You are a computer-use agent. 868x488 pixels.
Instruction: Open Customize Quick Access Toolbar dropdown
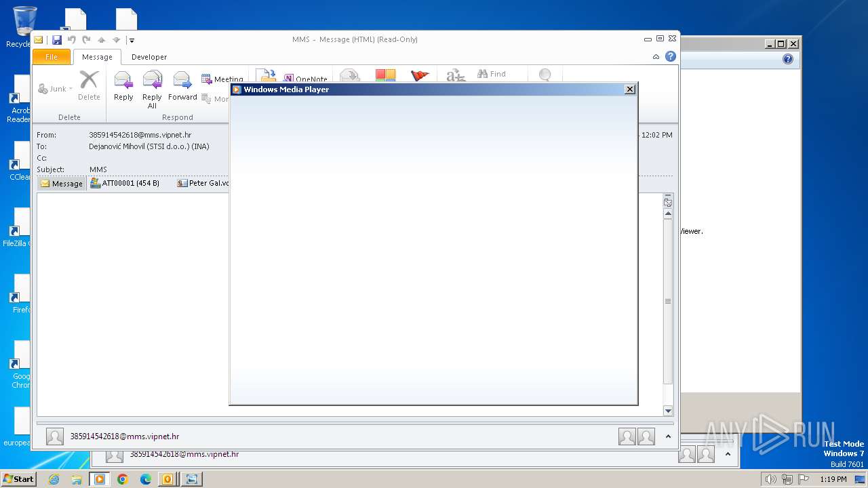pyautogui.click(x=132, y=41)
